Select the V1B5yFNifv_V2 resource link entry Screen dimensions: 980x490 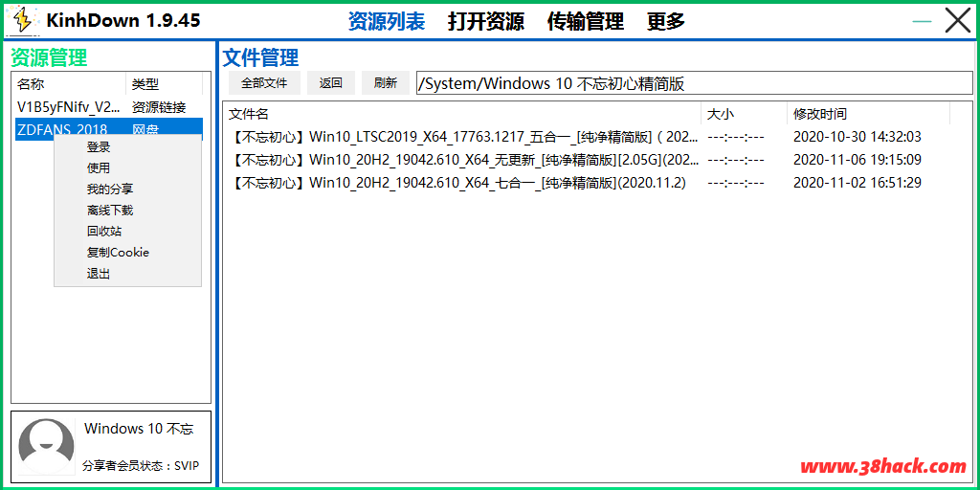click(69, 107)
